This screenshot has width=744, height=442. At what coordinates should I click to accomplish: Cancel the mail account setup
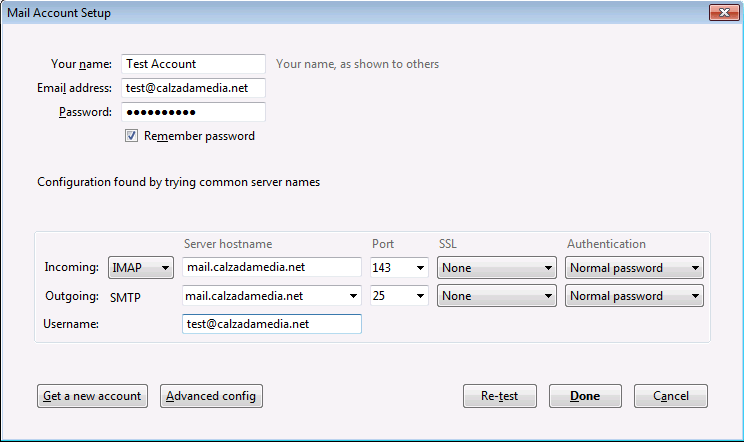(x=670, y=396)
